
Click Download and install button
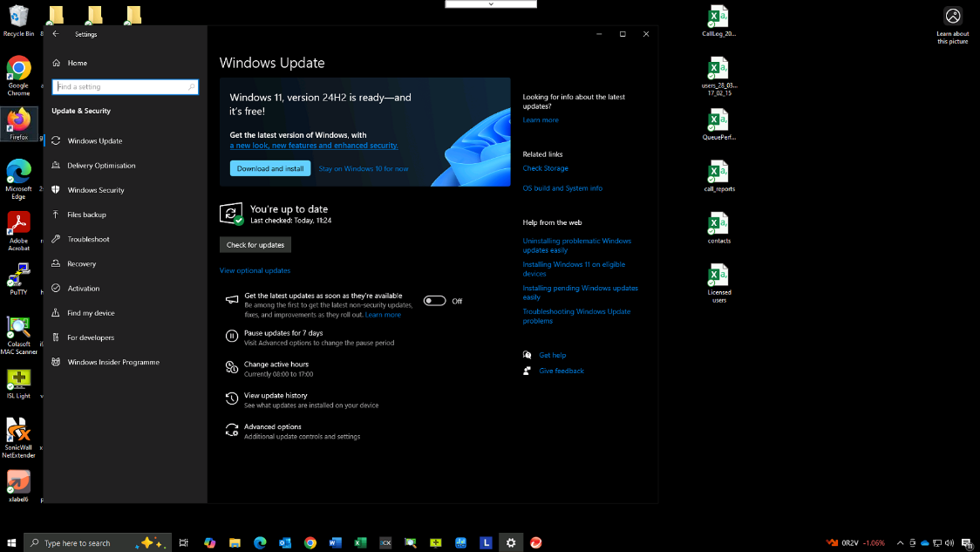point(270,169)
